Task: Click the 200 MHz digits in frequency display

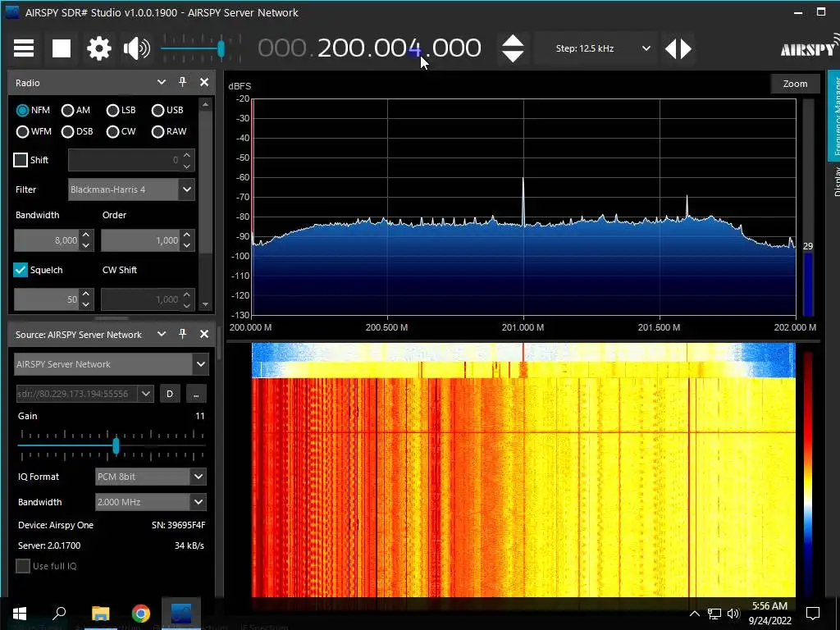Action: pos(342,48)
